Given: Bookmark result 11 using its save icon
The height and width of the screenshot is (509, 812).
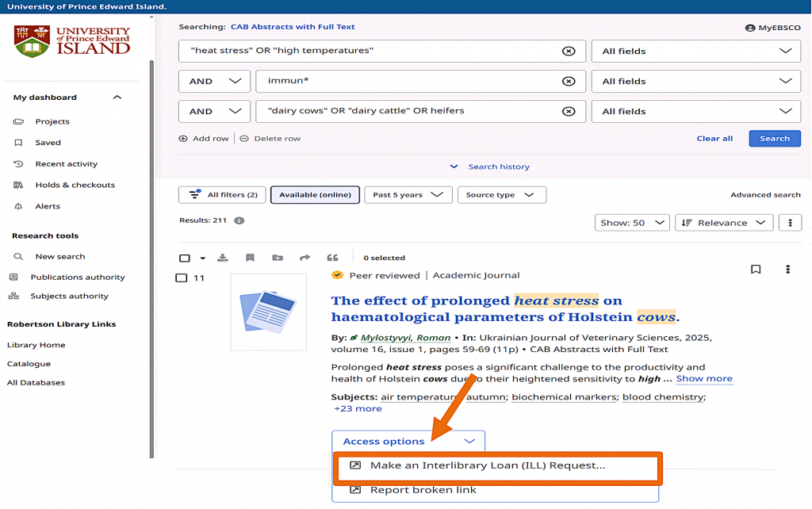Looking at the screenshot, I should 756,270.
